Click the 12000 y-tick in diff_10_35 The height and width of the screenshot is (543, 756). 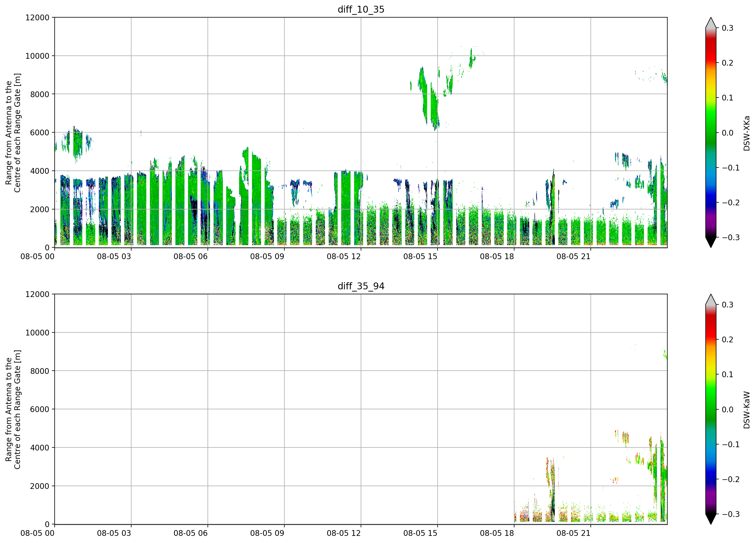click(x=37, y=17)
